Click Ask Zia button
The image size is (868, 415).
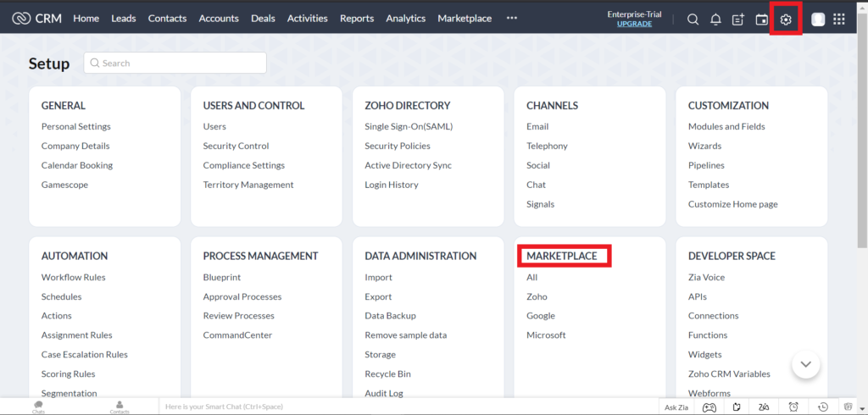[676, 407]
